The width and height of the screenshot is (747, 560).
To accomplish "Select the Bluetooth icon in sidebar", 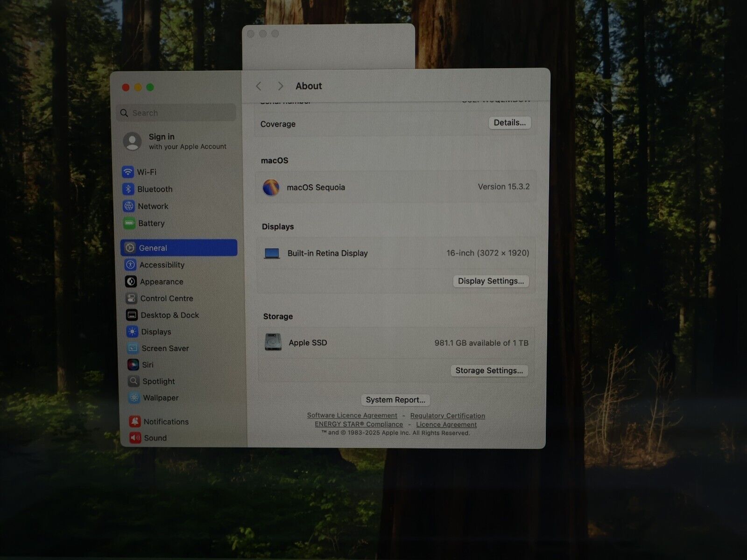I will 128,189.
